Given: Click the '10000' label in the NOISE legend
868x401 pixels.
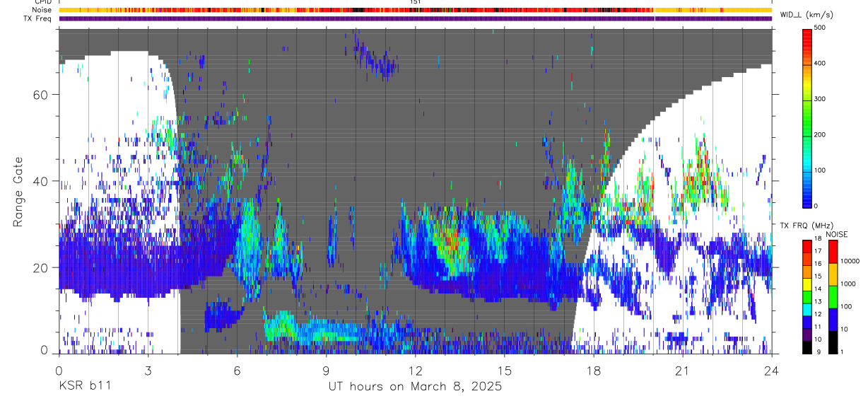Looking at the screenshot, I should coord(850,261).
